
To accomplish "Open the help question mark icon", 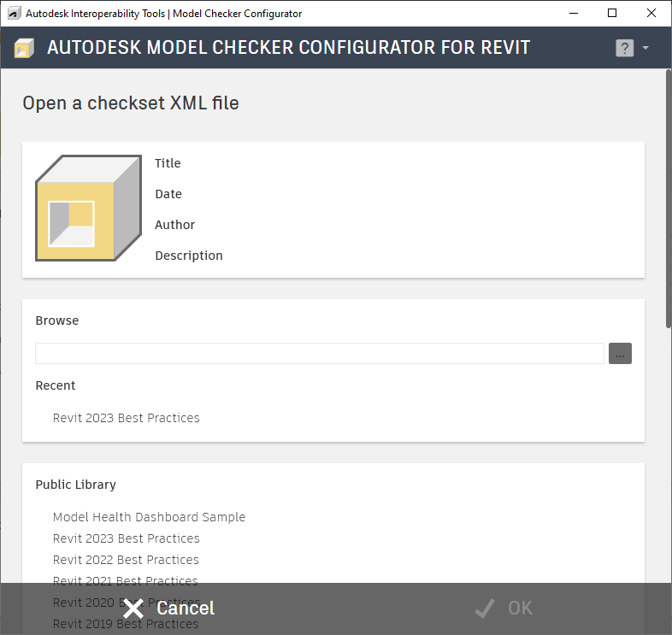I will point(624,48).
